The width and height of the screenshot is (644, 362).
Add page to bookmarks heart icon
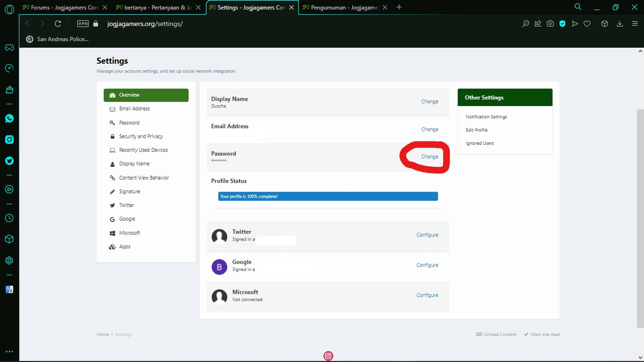point(587,24)
